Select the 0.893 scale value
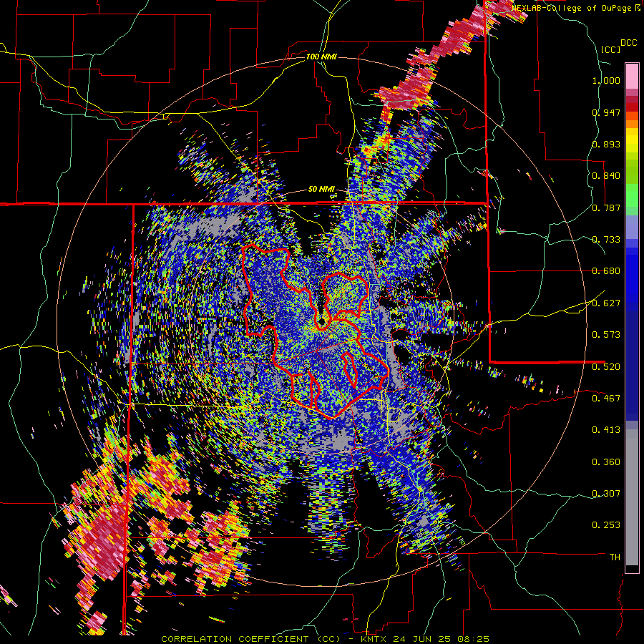This screenshot has height=644, width=644. (606, 144)
